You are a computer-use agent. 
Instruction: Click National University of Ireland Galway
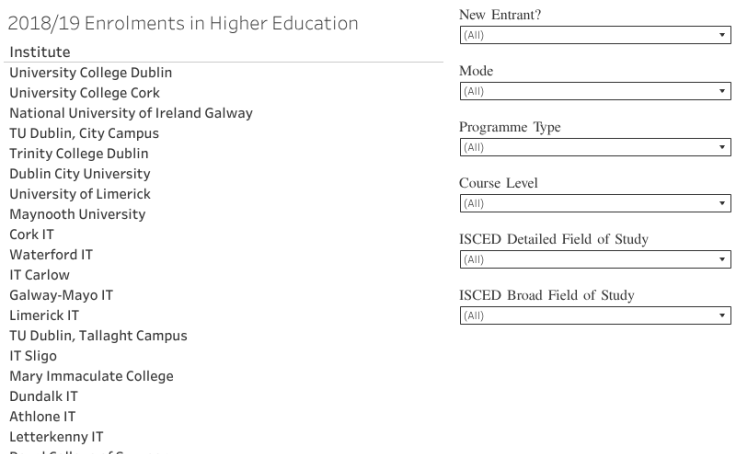130,113
